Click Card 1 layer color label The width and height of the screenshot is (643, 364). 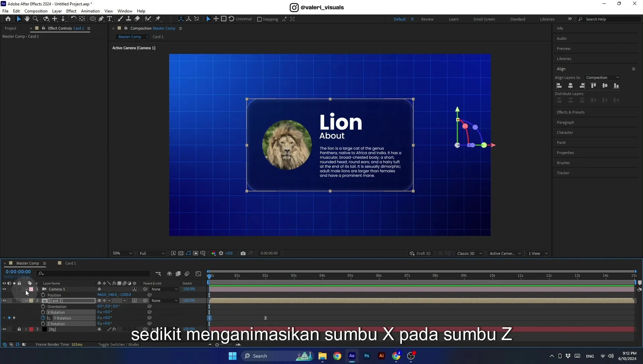tap(31, 300)
